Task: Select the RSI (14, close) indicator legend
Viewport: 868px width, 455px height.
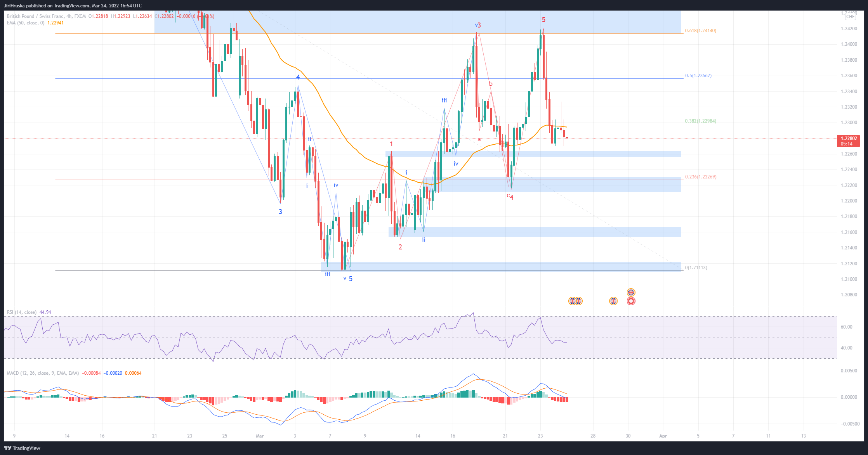Action: [x=22, y=312]
